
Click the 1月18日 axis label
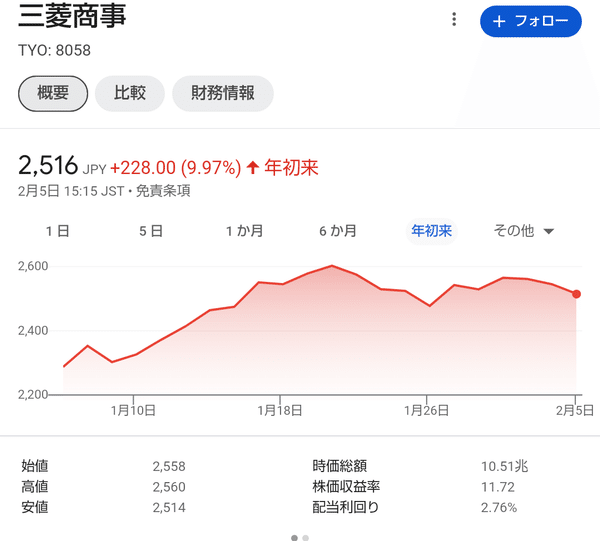coord(280,411)
